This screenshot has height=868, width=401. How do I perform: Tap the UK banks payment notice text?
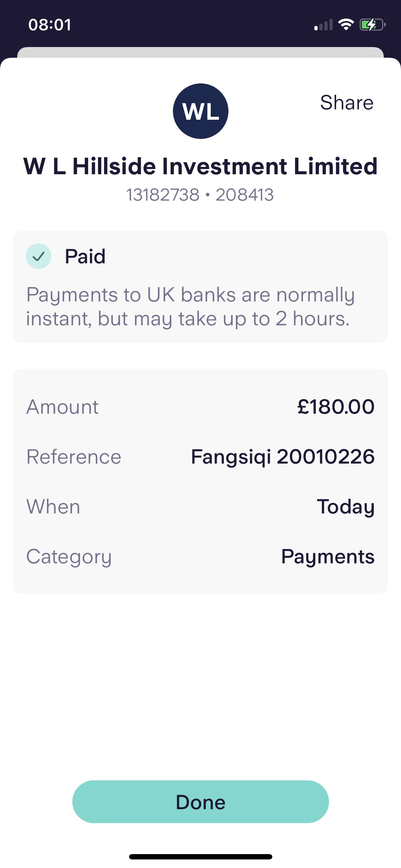[x=190, y=306]
